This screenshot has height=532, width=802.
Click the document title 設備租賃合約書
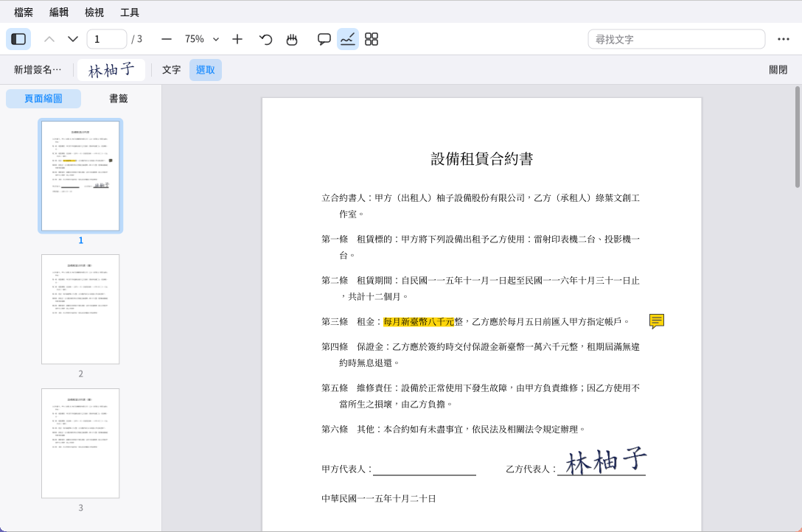coord(482,159)
